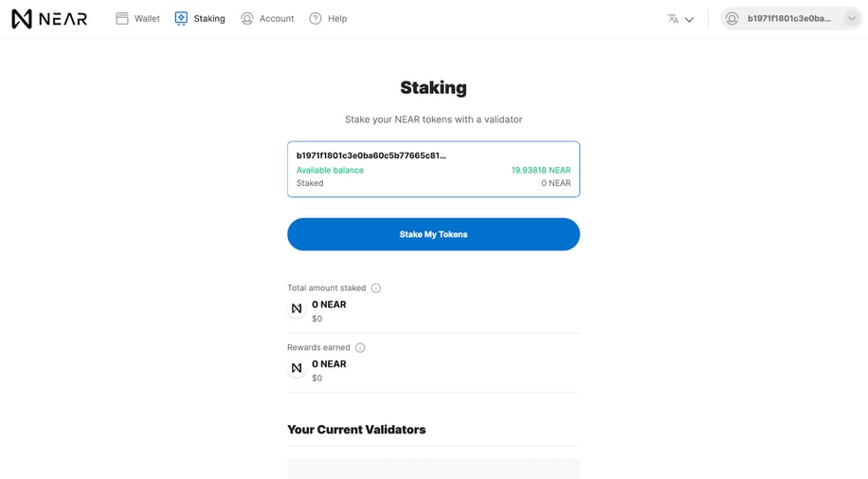Click the account avatar icon top right
The width and height of the screenshot is (868, 479).
pos(732,19)
